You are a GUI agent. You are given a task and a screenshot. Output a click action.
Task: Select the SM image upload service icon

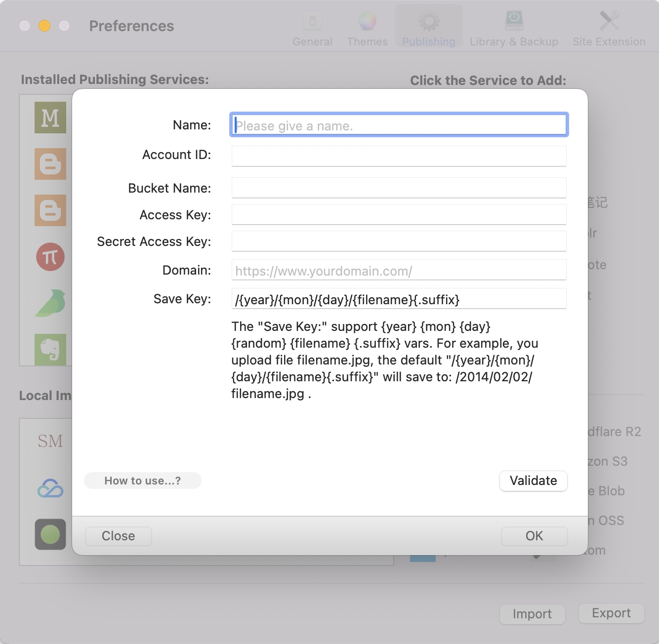(50, 441)
